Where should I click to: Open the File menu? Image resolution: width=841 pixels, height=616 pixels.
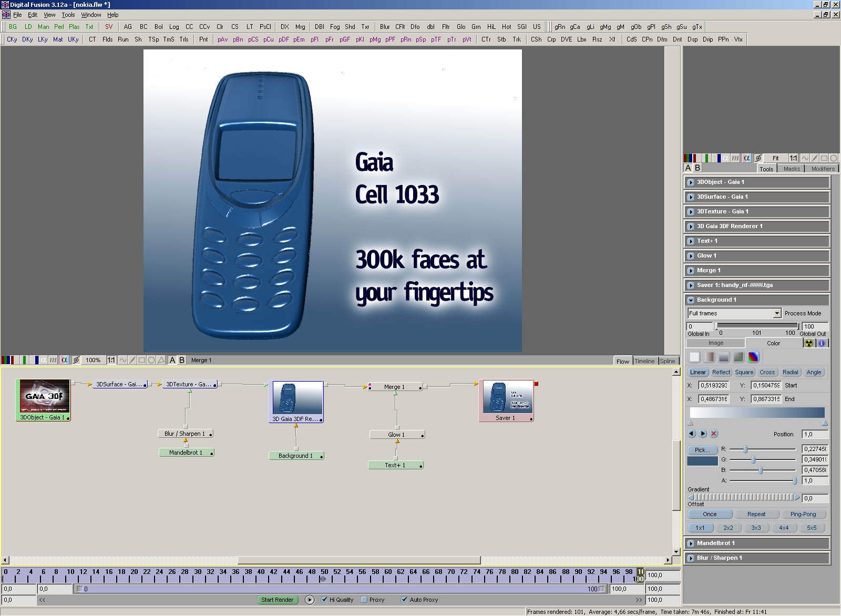(17, 15)
